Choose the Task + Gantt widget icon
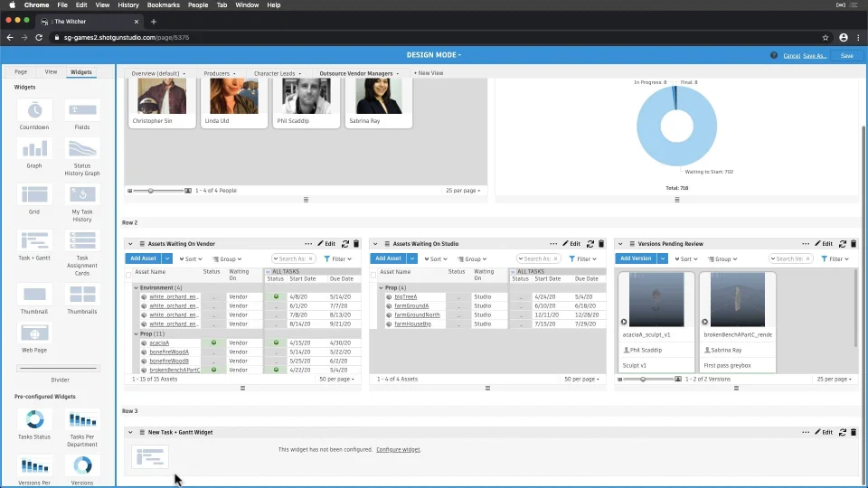This screenshot has width=868, height=488. click(34, 241)
